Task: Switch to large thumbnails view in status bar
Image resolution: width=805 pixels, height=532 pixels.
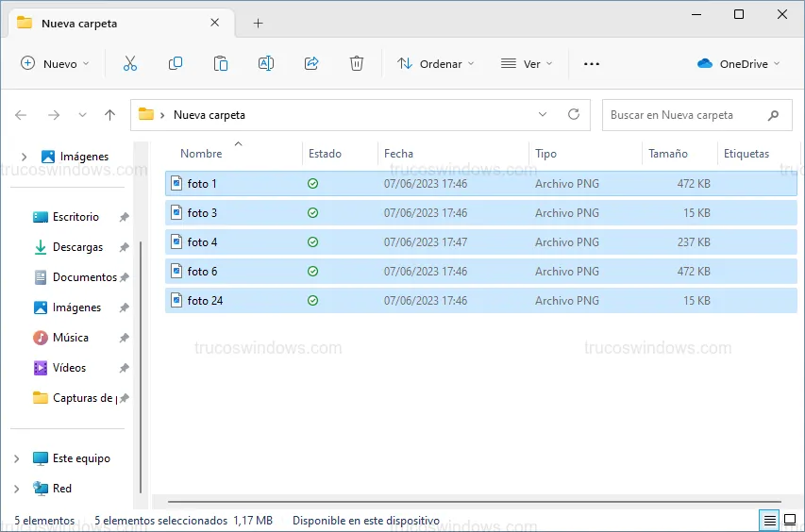Action: (791, 521)
